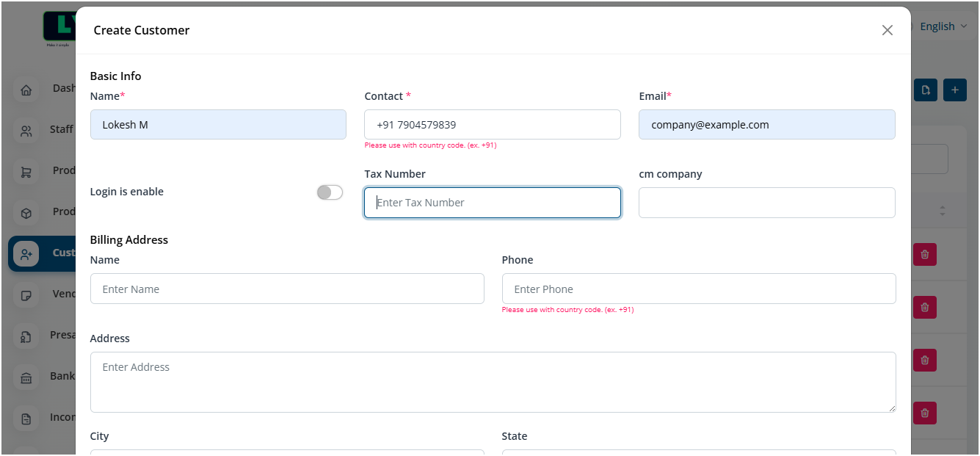This screenshot has width=980, height=456.
Task: Open the Income sidebar entry
Action: pyautogui.click(x=26, y=417)
